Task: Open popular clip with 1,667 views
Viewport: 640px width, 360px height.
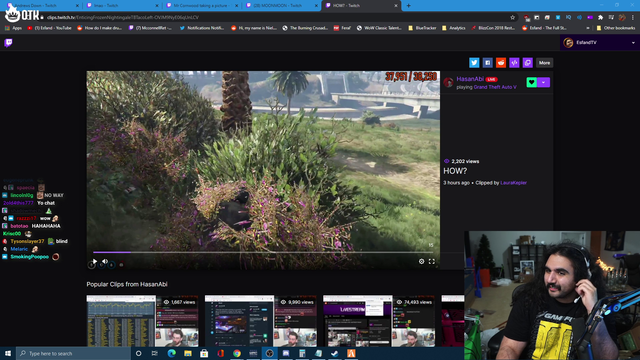Action: pyautogui.click(x=142, y=321)
